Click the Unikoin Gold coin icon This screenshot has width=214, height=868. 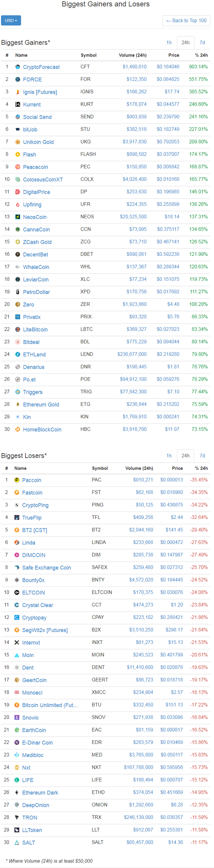pyautogui.click(x=17, y=142)
